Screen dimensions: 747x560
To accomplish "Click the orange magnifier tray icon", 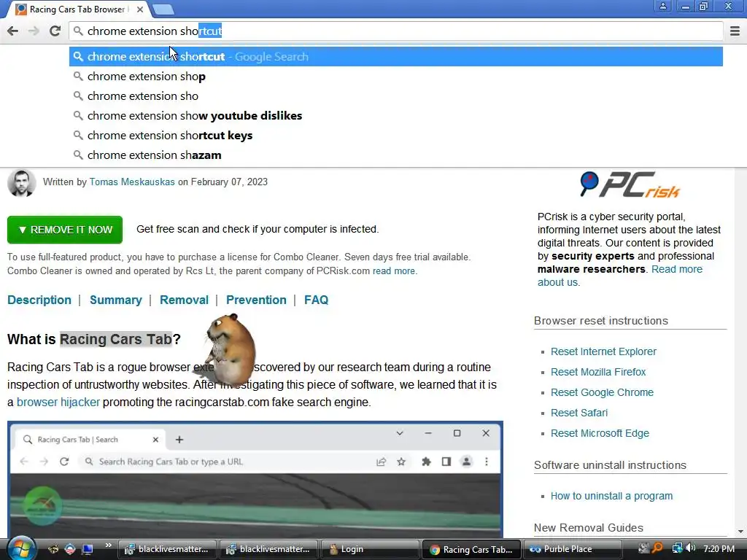I will (657, 548).
